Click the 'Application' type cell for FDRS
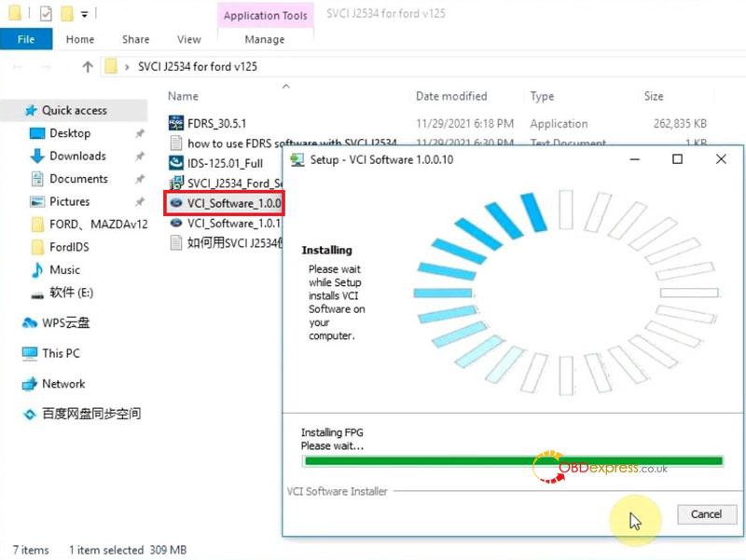The width and height of the screenshot is (746, 560). coord(559,124)
